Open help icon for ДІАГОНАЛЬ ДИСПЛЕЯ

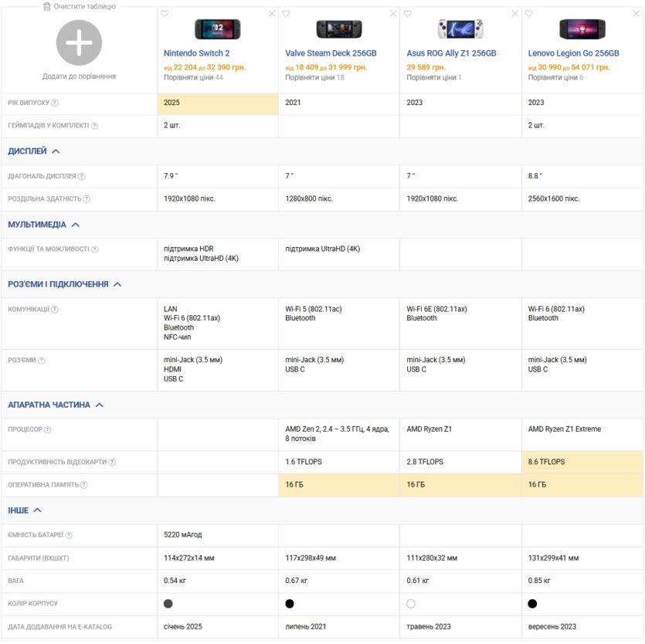coord(81,176)
